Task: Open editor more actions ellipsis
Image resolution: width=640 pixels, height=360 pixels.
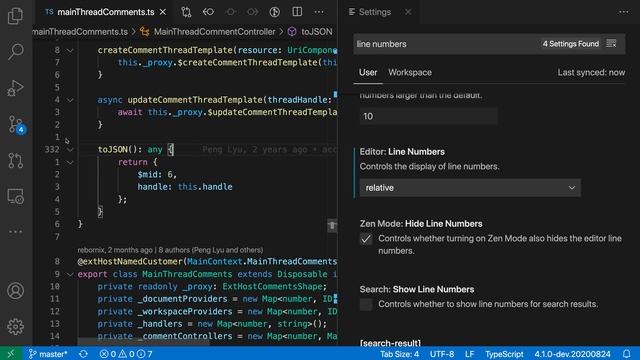Action: tap(319, 12)
